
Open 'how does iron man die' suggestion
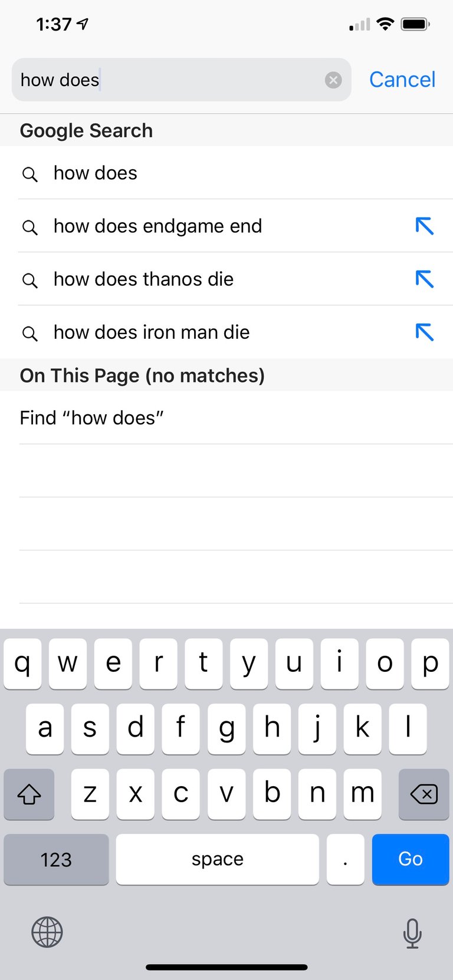[x=152, y=332]
